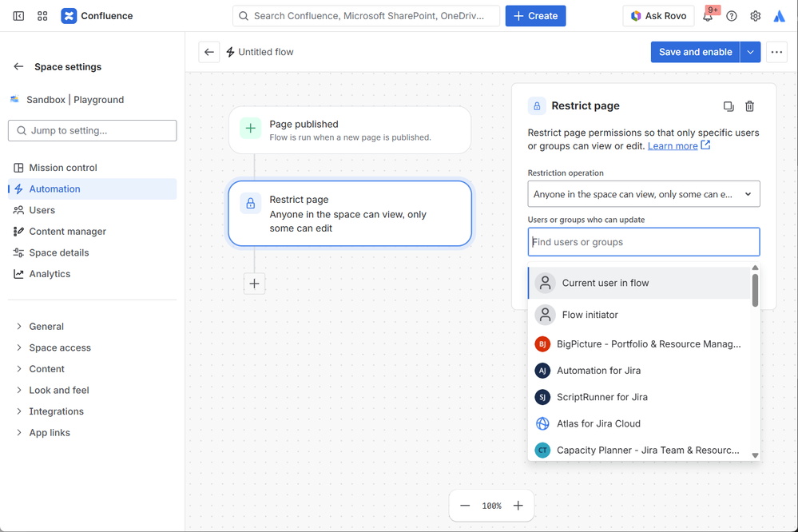Select the Page published trigger card
798x532 pixels.
point(350,130)
